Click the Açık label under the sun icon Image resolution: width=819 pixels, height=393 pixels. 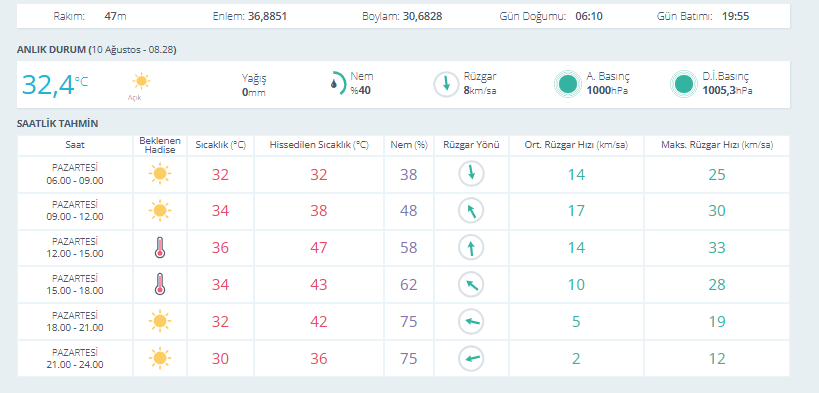pos(135,98)
